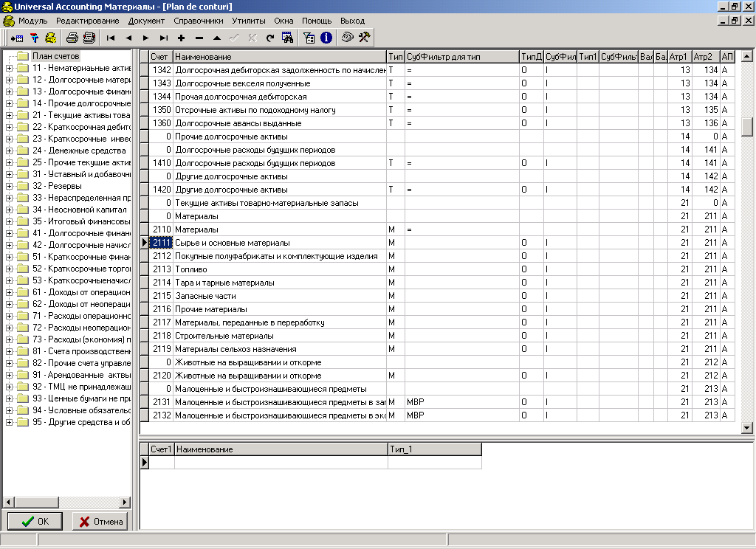Go to the next record
This screenshot has width=756, height=549.
[x=145, y=38]
